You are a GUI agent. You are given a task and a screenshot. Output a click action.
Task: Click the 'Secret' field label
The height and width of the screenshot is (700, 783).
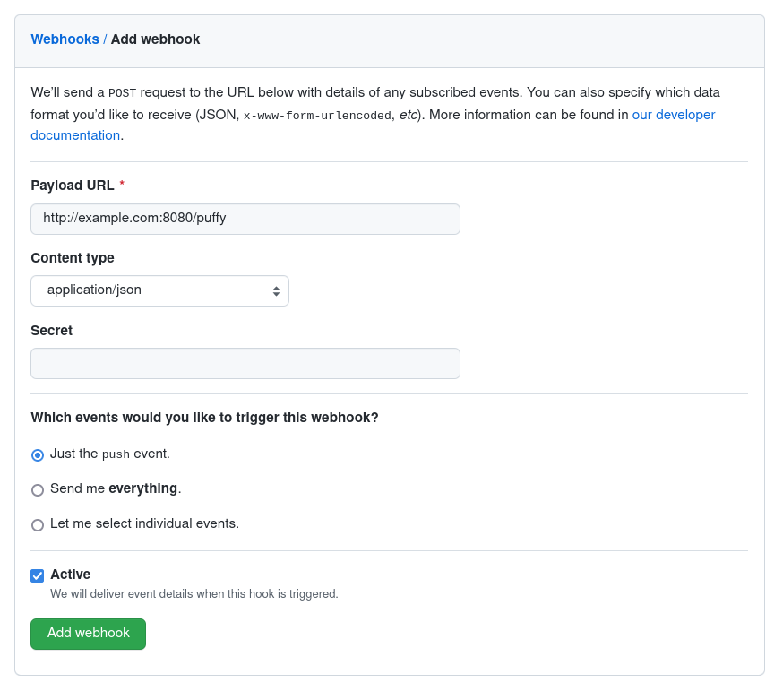[52, 331]
